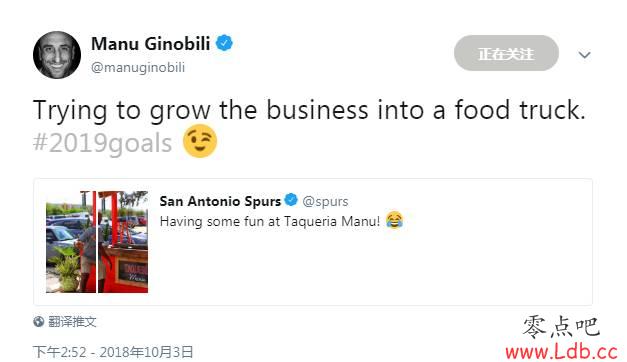Toggle the 正在关注 following button
The width and height of the screenshot is (627, 362).
506,53
